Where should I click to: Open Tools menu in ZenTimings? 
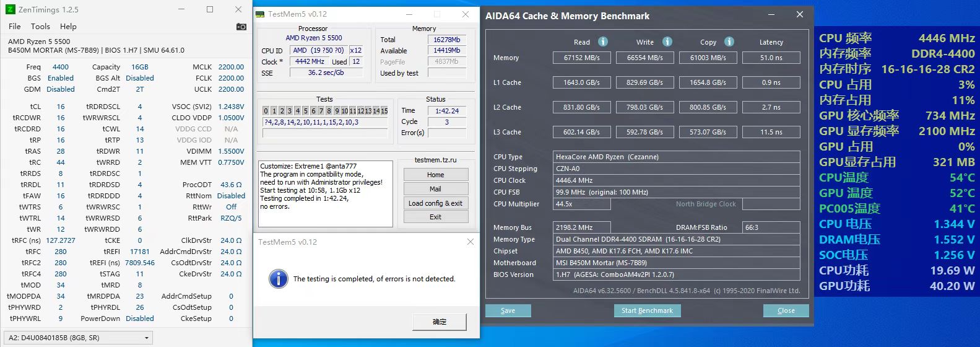pyautogui.click(x=40, y=27)
